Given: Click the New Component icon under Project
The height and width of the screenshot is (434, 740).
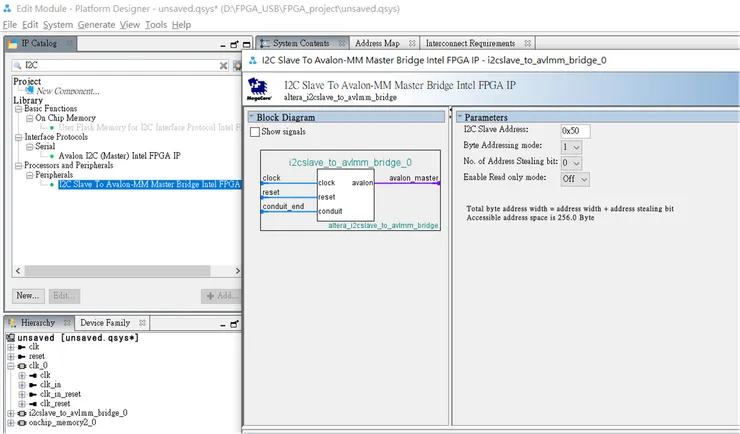Looking at the screenshot, I should 31,90.
